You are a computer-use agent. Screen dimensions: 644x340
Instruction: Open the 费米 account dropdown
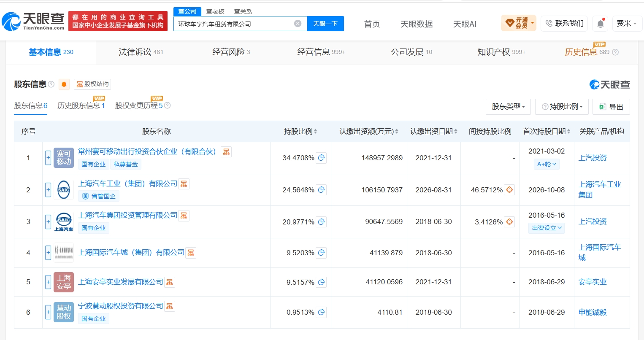(627, 24)
